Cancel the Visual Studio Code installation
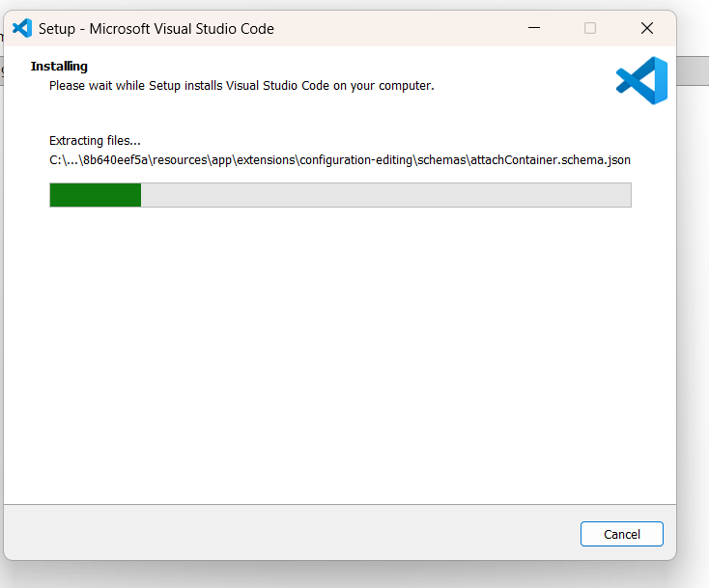Image resolution: width=709 pixels, height=588 pixels. pos(622,534)
